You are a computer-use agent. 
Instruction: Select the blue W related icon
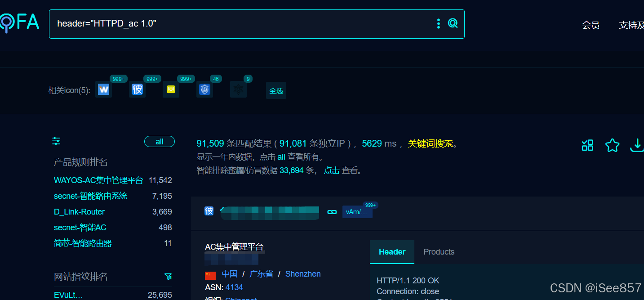[x=104, y=90]
